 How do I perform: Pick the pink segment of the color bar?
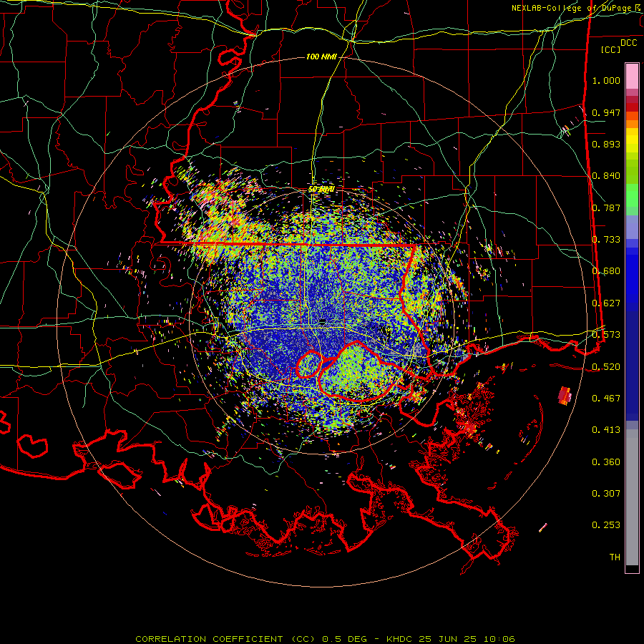[632, 76]
